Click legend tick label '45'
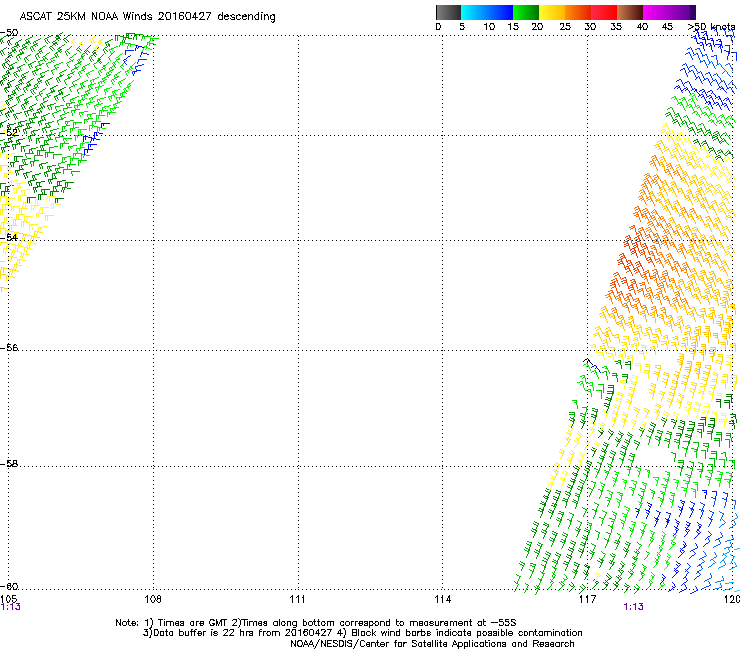Image resolution: width=740 pixels, height=650 pixels. tap(667, 27)
